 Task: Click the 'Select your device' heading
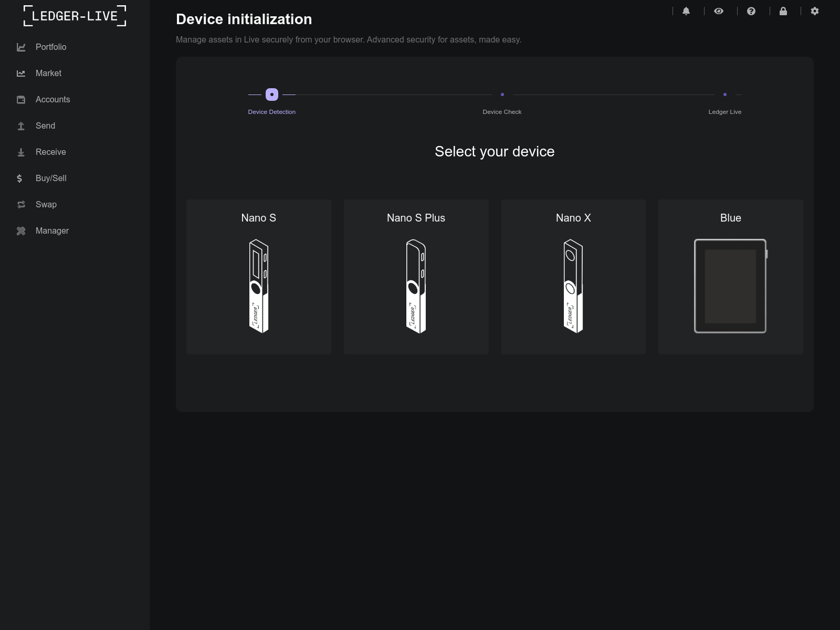point(495,152)
